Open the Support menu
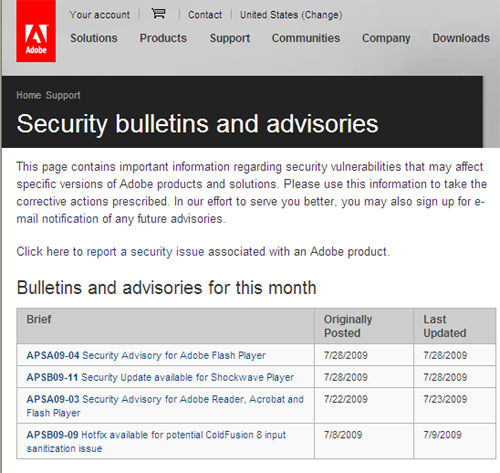 (230, 38)
